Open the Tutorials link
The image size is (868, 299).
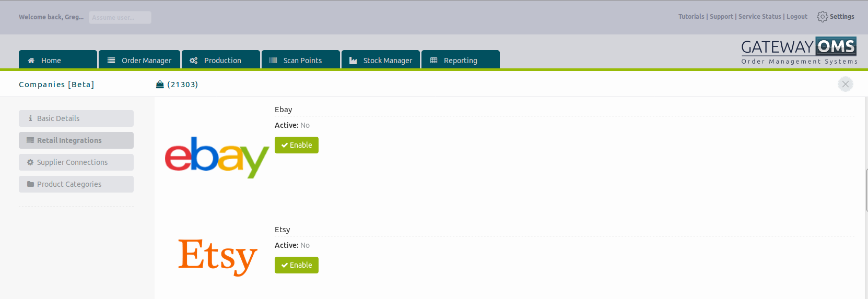[691, 17]
